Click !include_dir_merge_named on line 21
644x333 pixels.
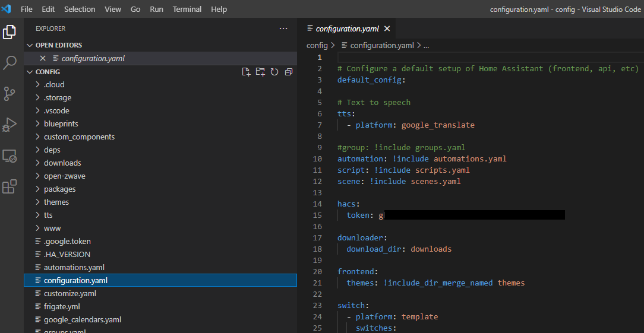(x=438, y=283)
